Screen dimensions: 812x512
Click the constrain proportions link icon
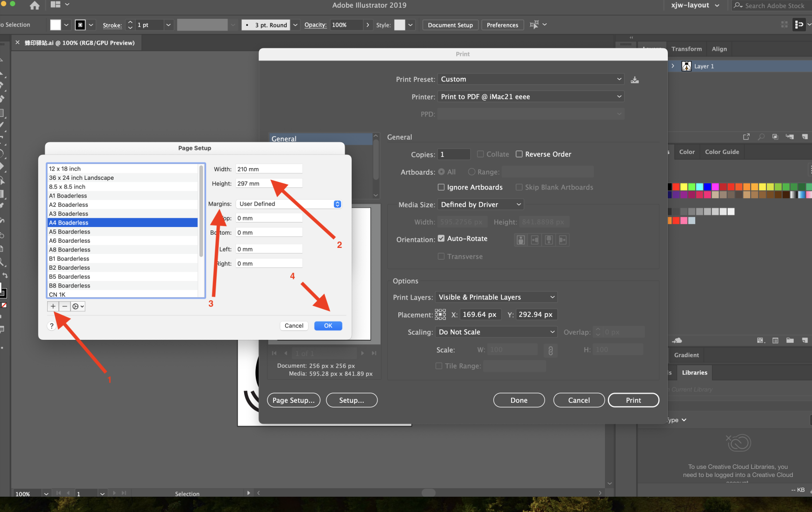click(550, 350)
